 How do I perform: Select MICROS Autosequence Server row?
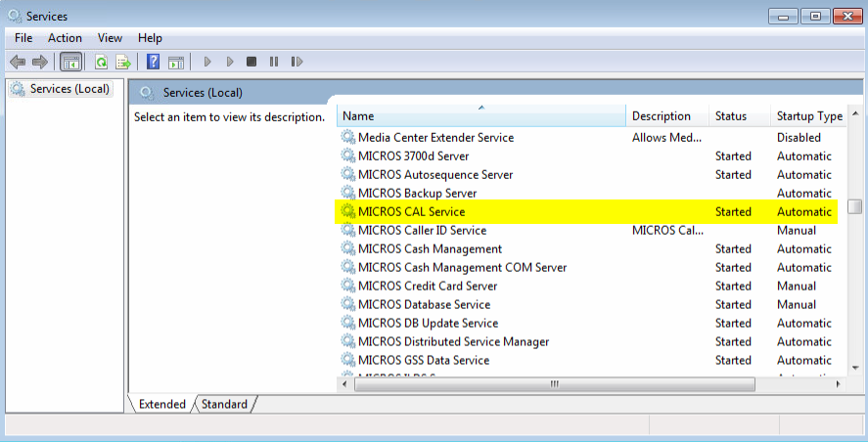(591, 174)
